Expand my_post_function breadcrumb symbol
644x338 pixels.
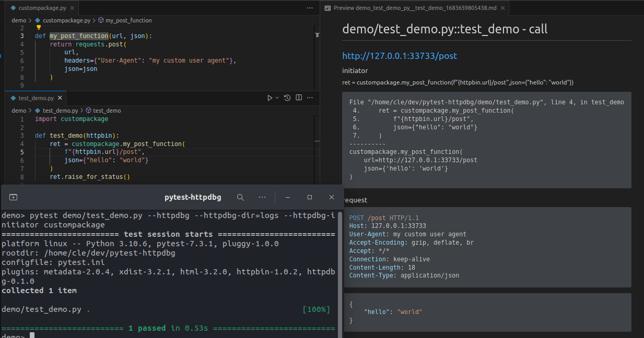pyautogui.click(x=124, y=20)
